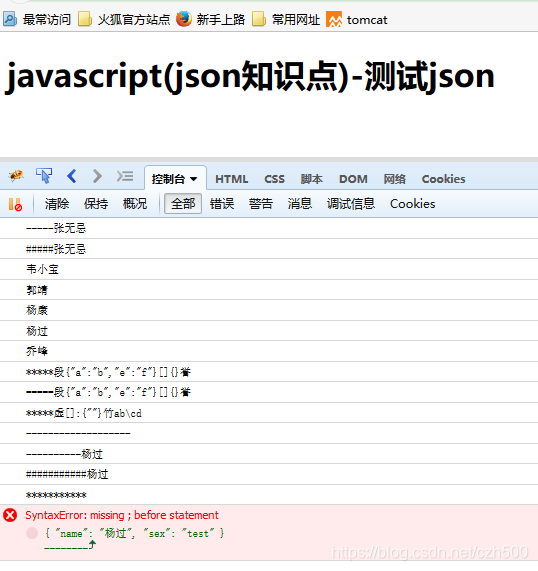
Task: Click the error source JSON code line
Action: pos(134,533)
